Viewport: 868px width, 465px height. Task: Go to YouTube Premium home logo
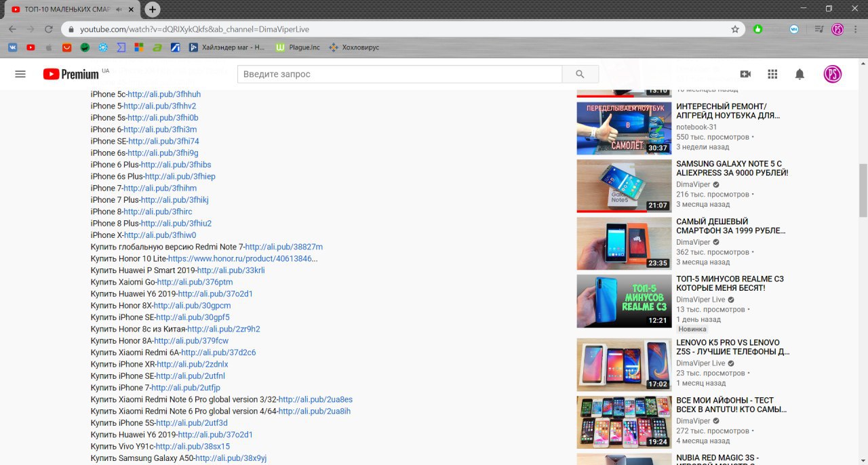pos(71,74)
